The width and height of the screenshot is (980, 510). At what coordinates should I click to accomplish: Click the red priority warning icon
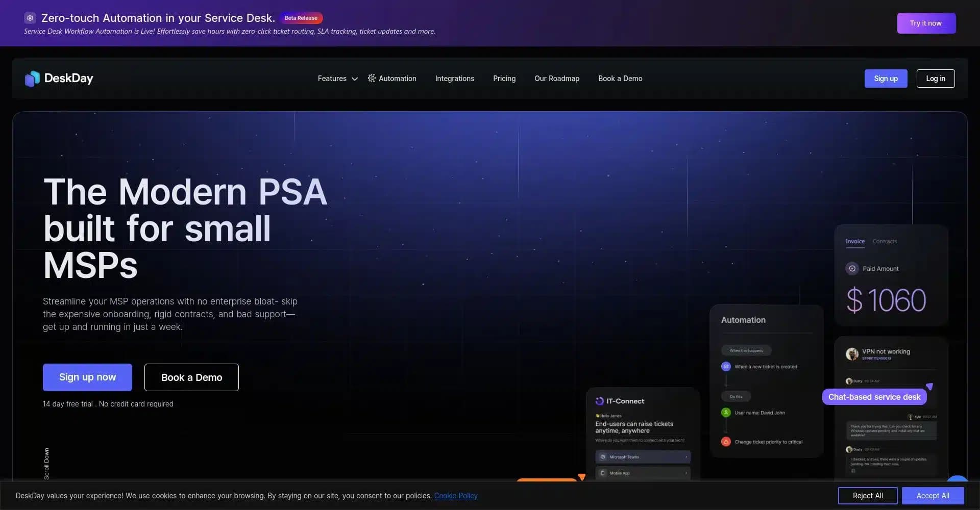726,442
